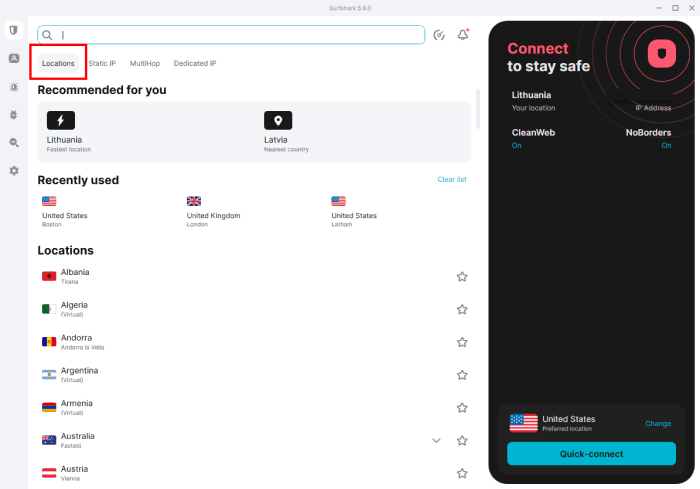Click the Argentina flag icon

(49, 375)
